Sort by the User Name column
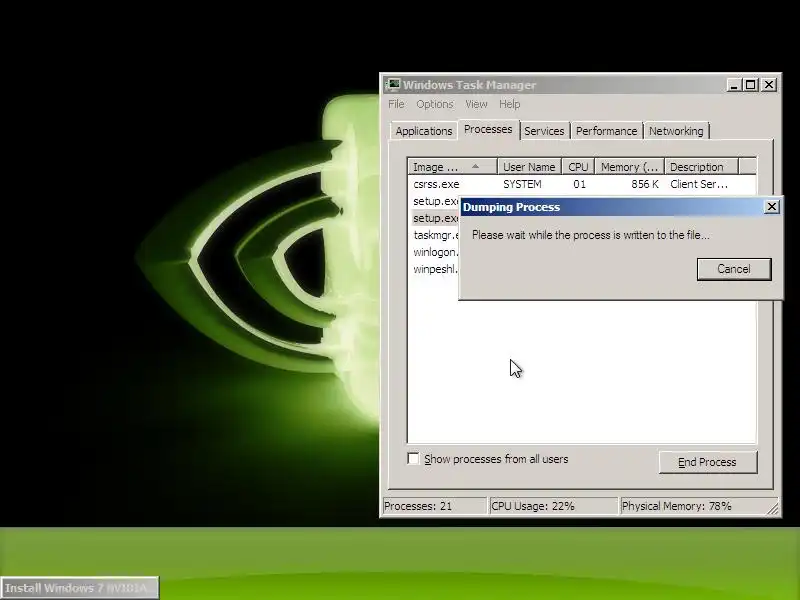This screenshot has height=600, width=800. pos(529,167)
